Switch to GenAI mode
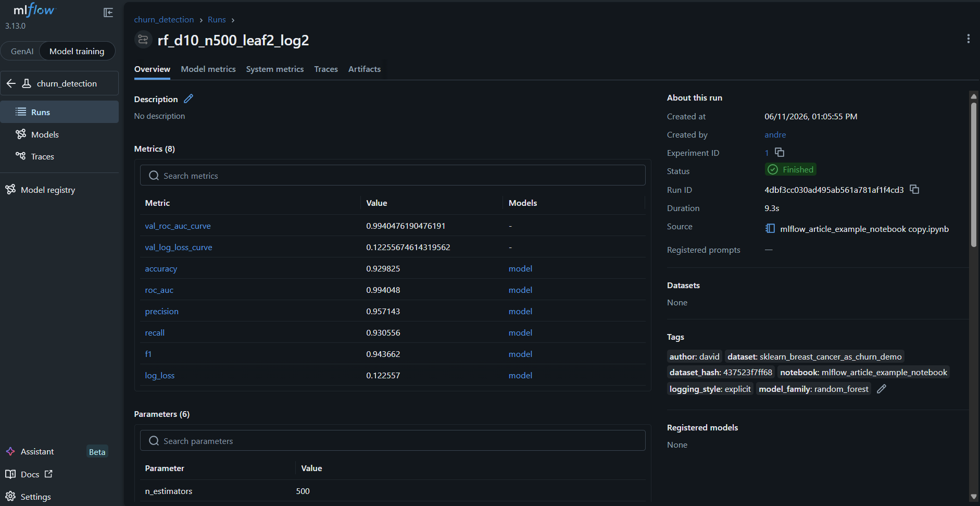980x506 pixels. [x=22, y=51]
